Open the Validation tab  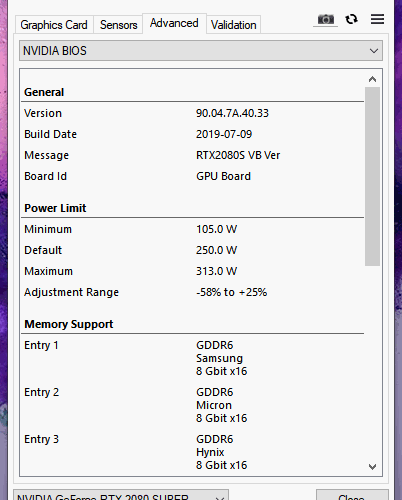[x=233, y=25]
